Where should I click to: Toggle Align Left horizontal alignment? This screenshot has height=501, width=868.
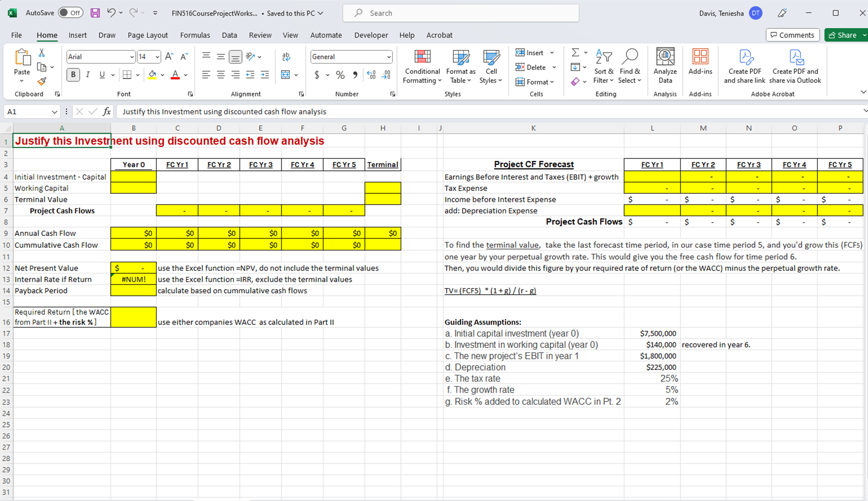(206, 75)
